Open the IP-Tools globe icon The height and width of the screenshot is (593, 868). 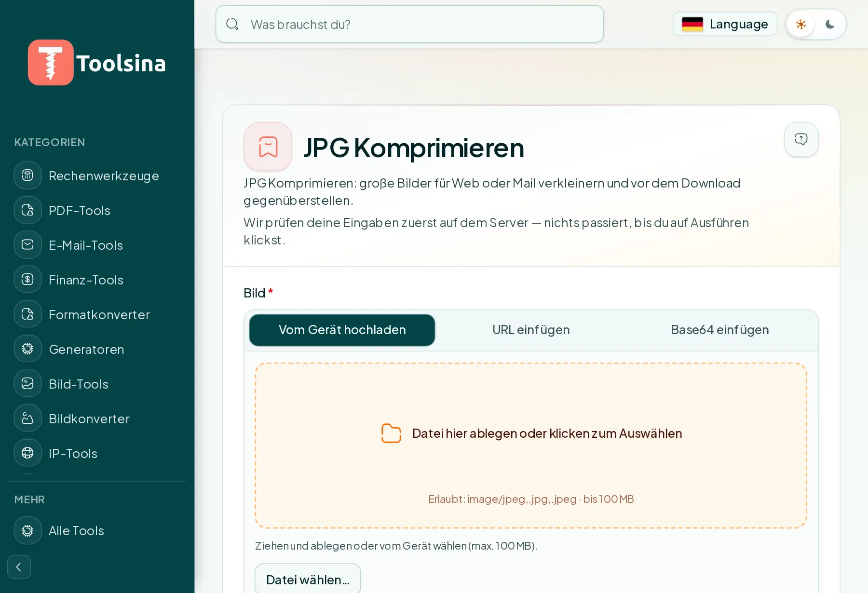coord(28,453)
